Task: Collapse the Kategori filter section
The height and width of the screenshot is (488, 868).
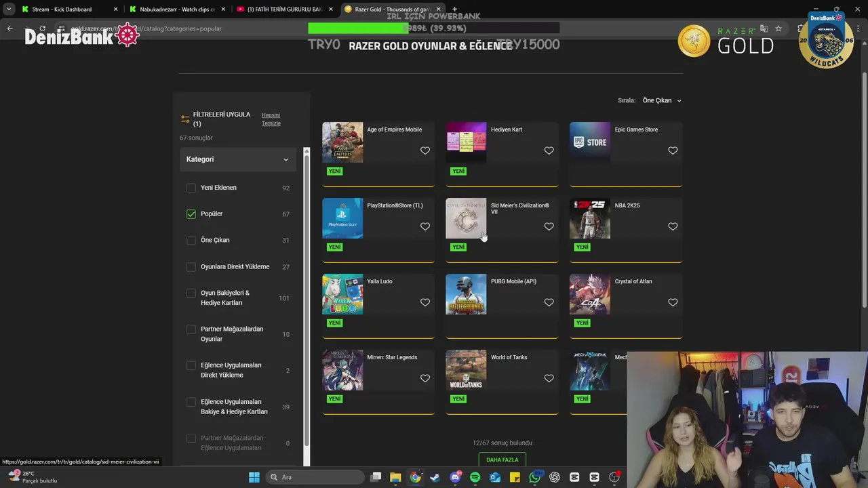Action: point(237,159)
